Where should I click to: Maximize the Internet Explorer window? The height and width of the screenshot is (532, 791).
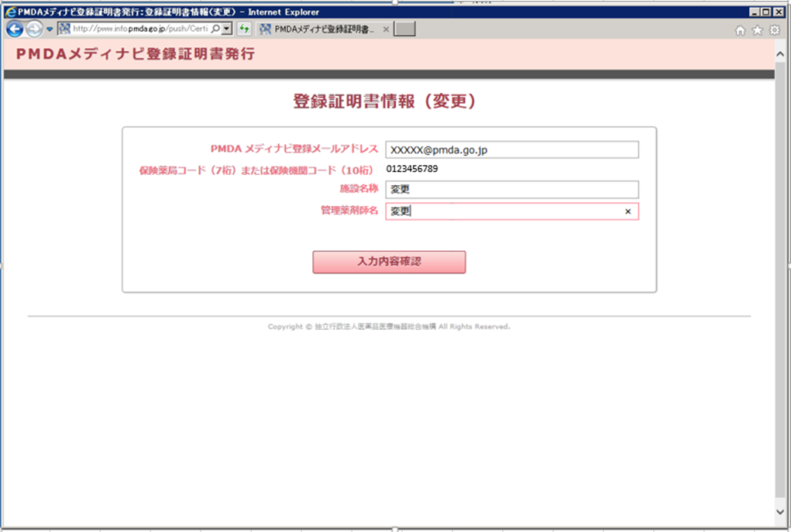point(765,12)
